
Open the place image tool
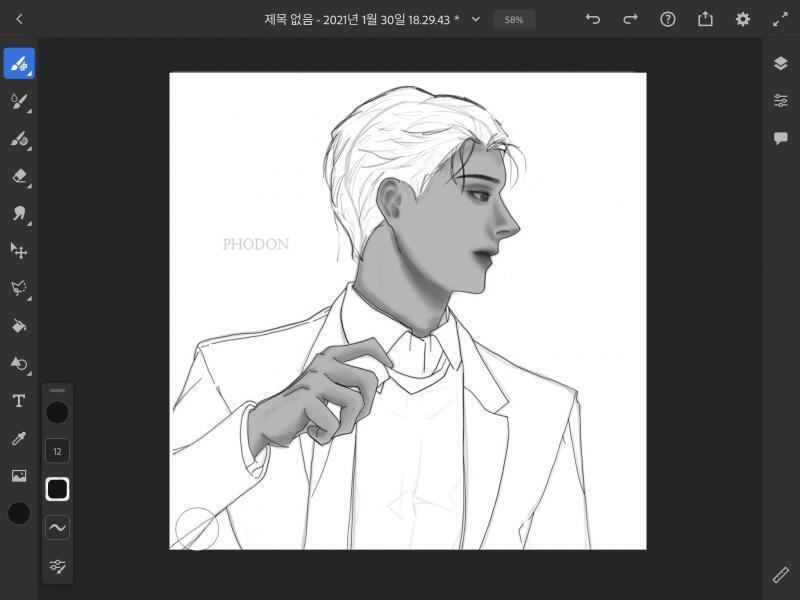click(x=19, y=476)
